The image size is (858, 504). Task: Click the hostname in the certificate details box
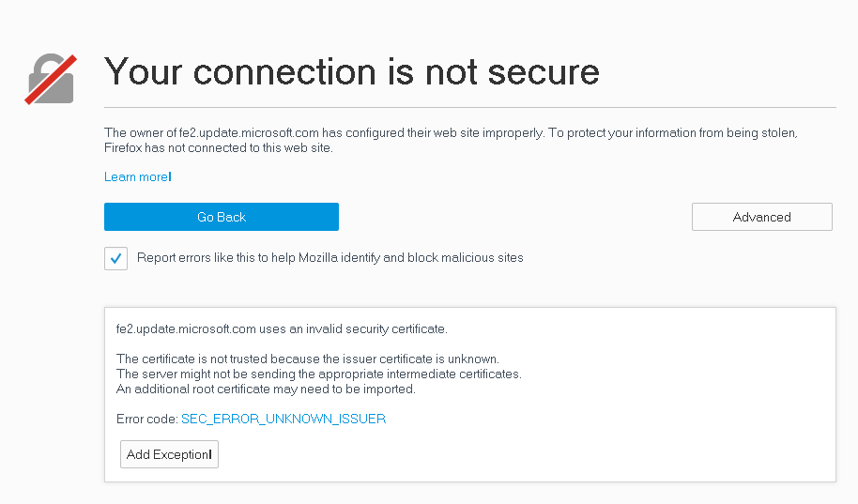pos(186,328)
